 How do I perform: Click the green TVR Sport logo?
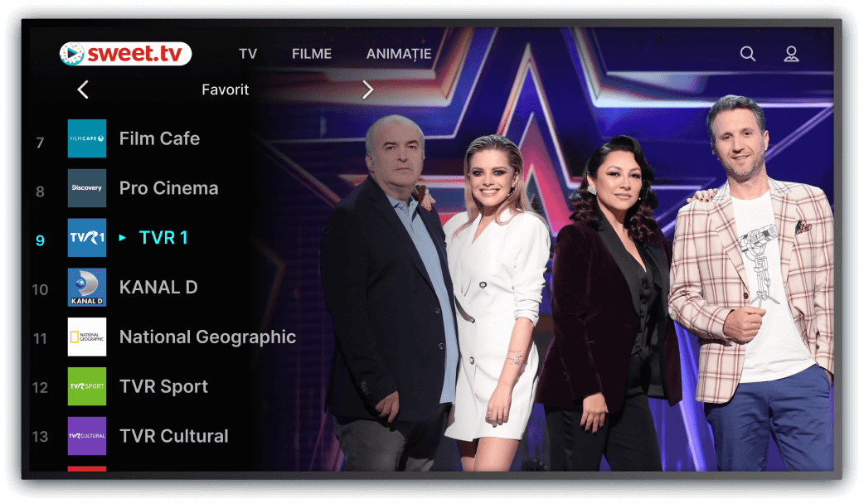click(87, 386)
